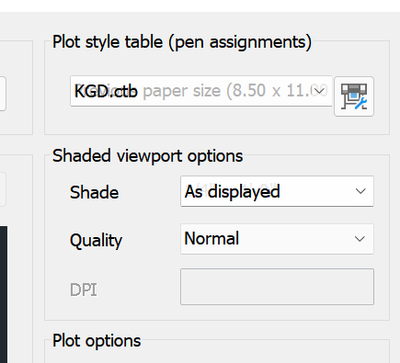Click the 'Plot options' group heading
The width and height of the screenshot is (400, 363).
pos(97,341)
